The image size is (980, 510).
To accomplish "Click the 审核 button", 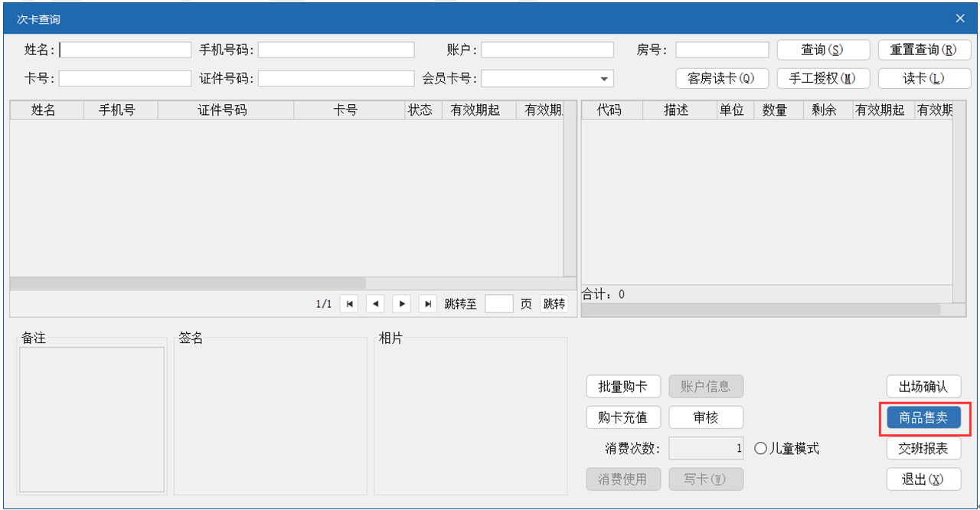I will coord(706,417).
